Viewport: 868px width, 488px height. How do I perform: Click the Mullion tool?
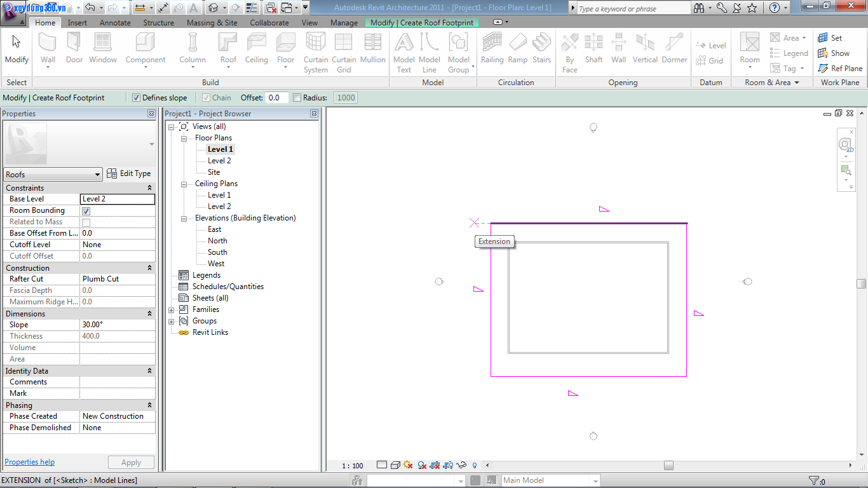(x=373, y=48)
